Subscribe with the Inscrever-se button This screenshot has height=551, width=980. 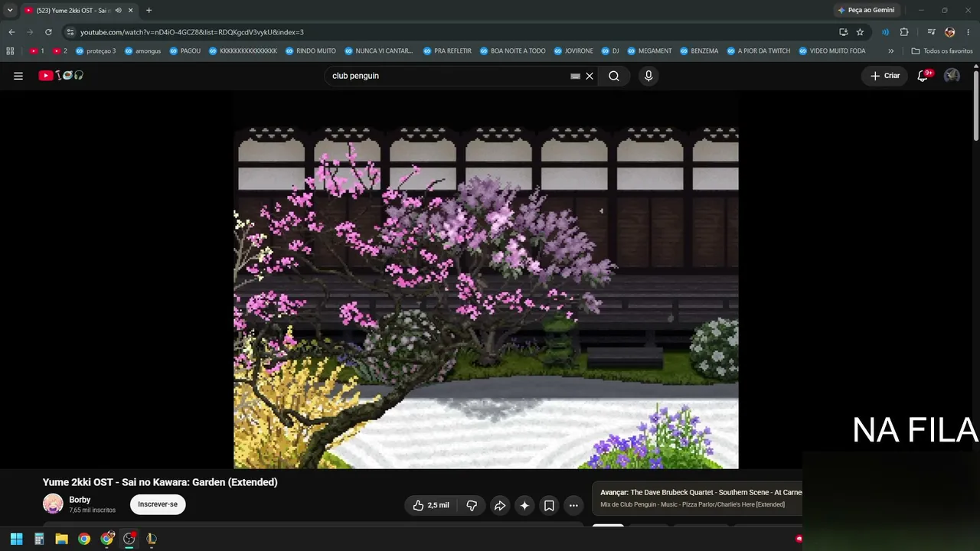click(158, 504)
